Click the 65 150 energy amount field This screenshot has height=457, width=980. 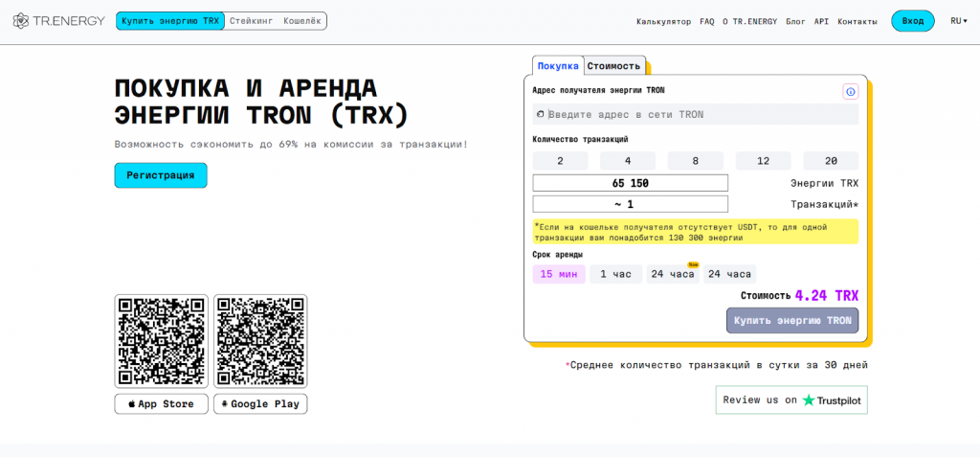point(630,183)
